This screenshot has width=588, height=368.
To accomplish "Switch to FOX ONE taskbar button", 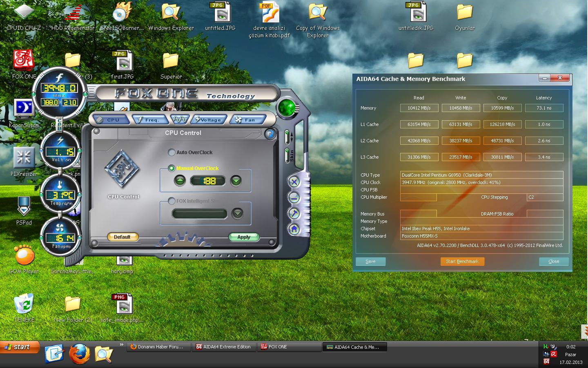I will (290, 347).
